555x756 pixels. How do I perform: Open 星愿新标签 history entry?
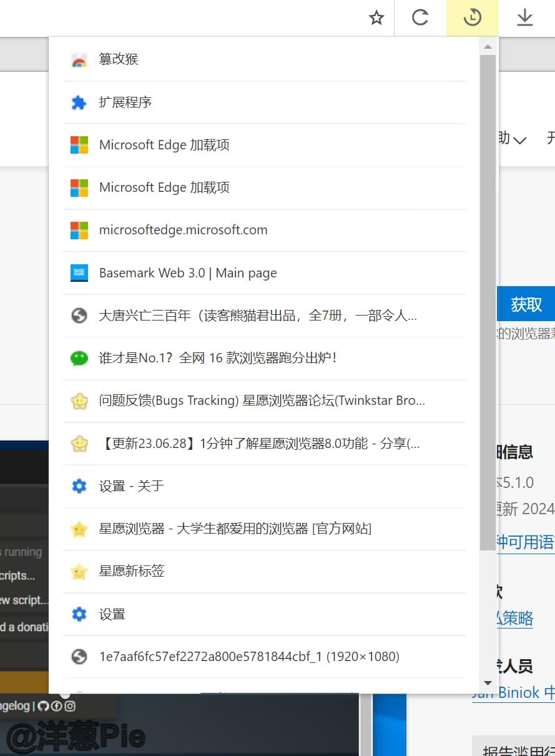point(132,571)
